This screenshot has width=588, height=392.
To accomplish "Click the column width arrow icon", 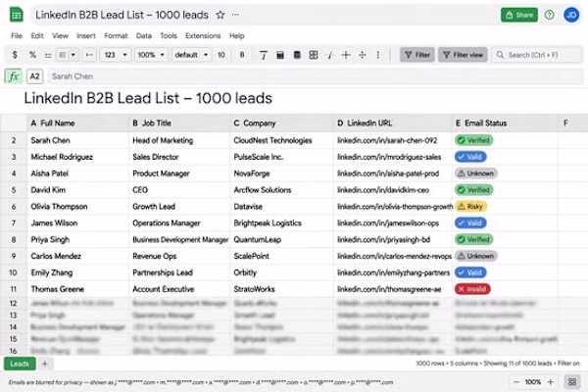I will (x=89, y=55).
